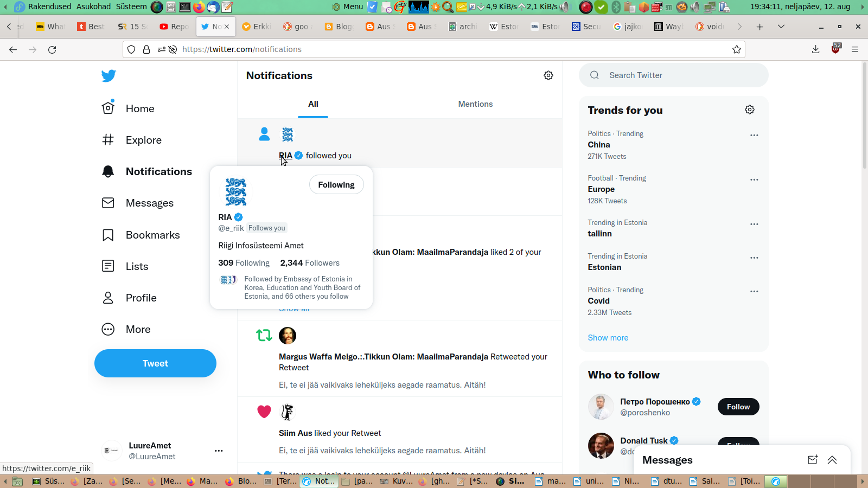This screenshot has width=868, height=488.
Task: Switch to the YouTube 'Repo' tab
Action: [x=174, y=27]
